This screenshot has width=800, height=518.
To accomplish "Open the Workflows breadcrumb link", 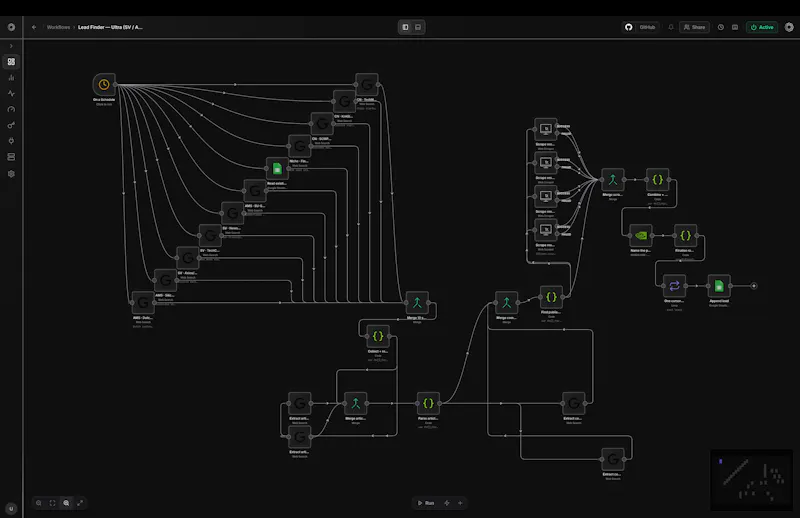I will pos(58,27).
